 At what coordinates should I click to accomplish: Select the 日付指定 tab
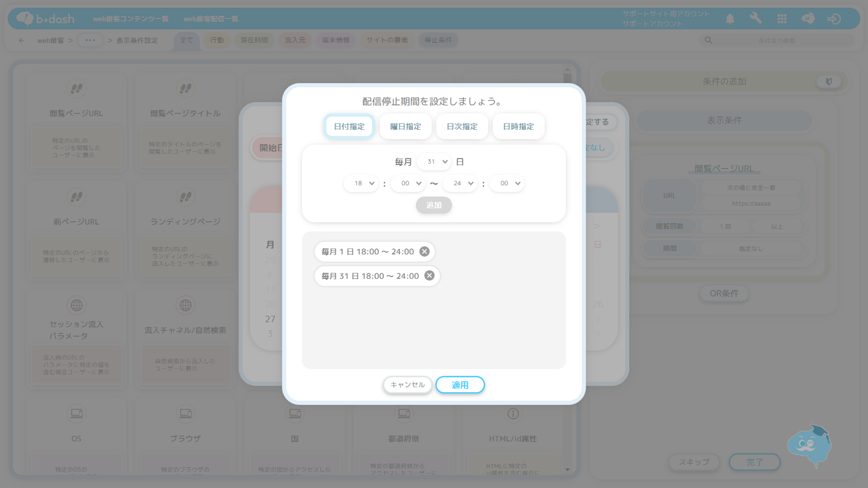[x=349, y=127]
